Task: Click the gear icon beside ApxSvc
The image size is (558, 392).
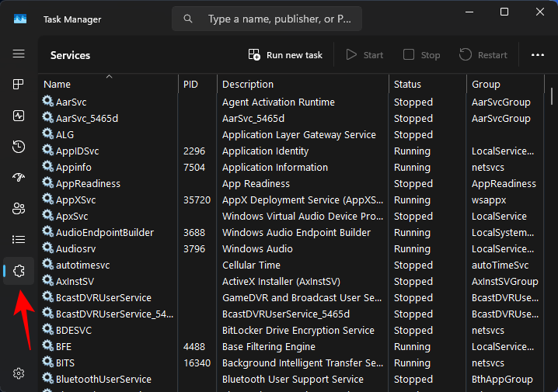Action: pos(47,215)
